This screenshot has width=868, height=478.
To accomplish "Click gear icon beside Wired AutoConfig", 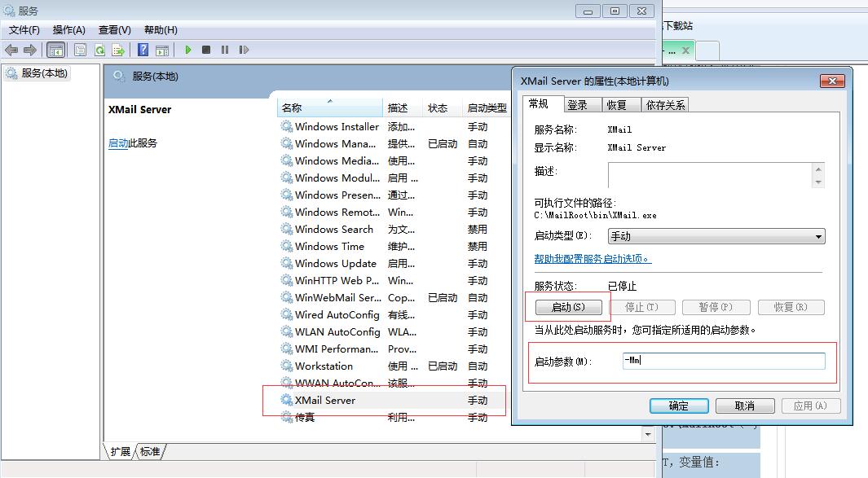I will tap(287, 315).
